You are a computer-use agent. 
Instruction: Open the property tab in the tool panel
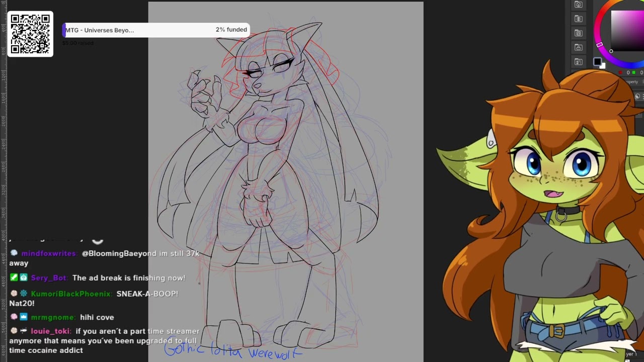click(631, 82)
